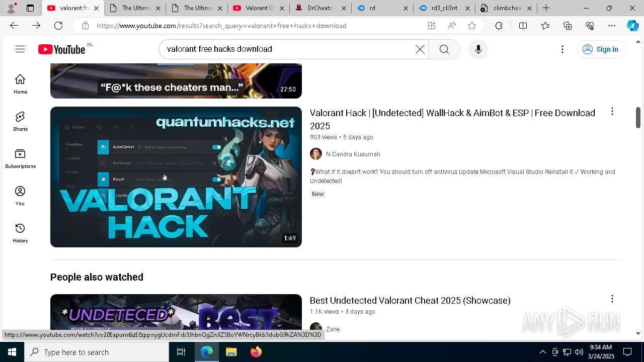Open the You section in sidebar

pos(20,196)
